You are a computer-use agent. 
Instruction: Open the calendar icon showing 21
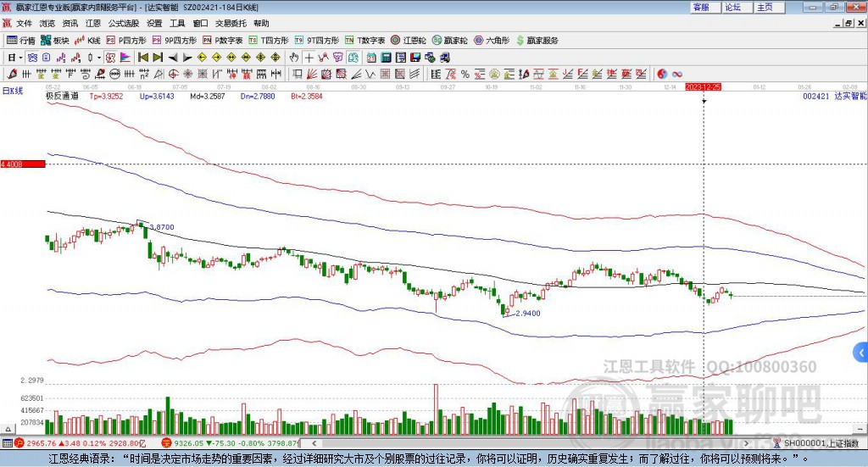(x=371, y=58)
